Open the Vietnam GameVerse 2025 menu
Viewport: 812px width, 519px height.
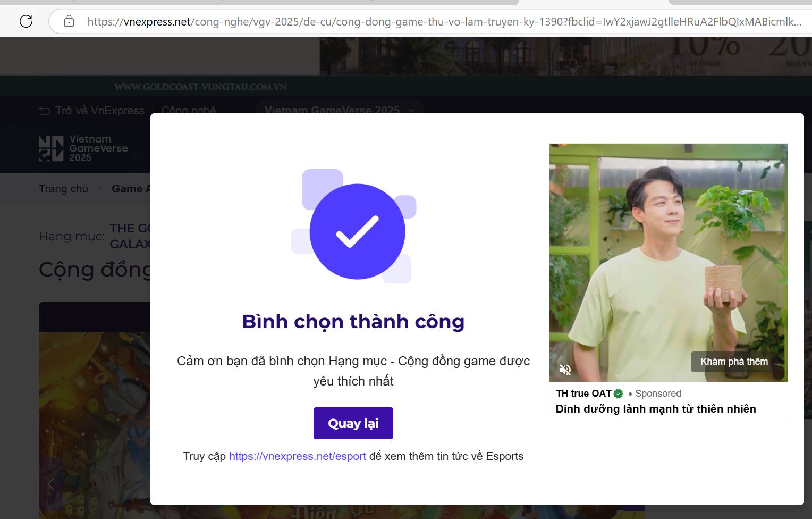(332, 110)
